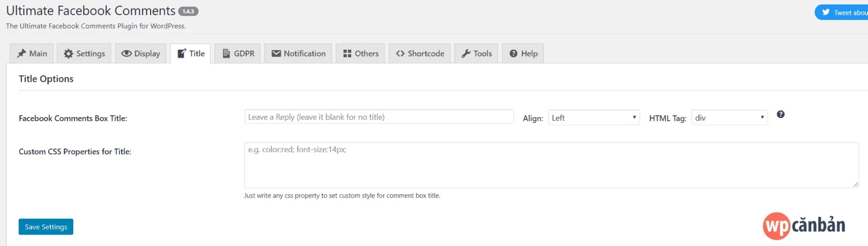Click the grid icon on Others tab

347,54
